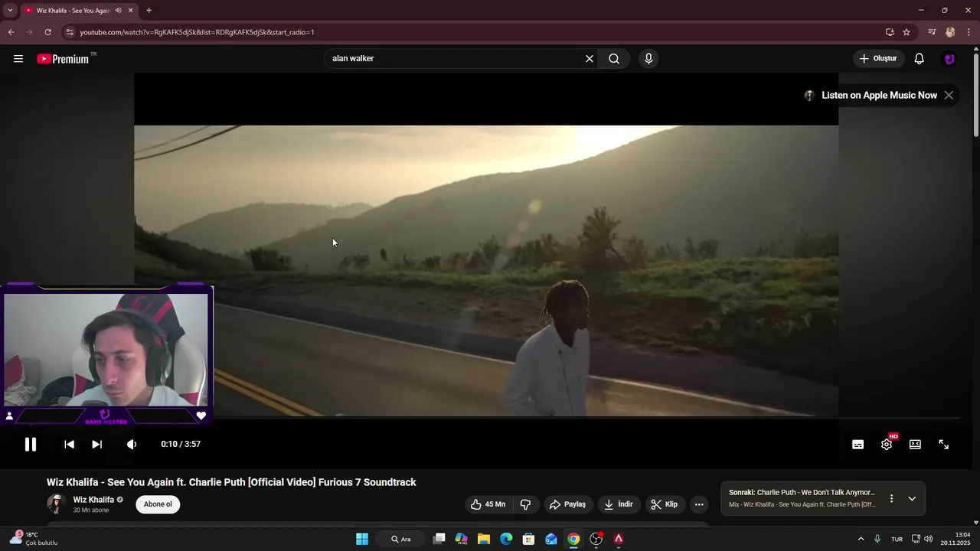
Task: Download the video with İndir button
Action: pos(619,504)
